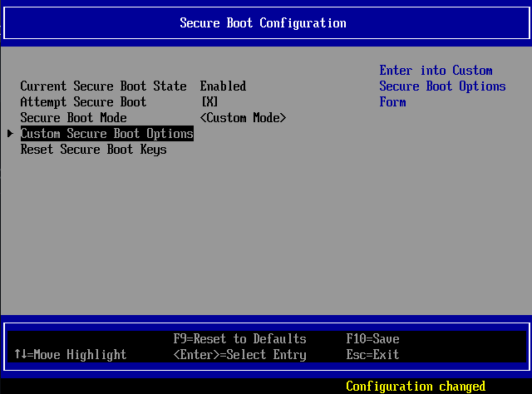Click the Enabled value of Secure Boot State
The image size is (532, 394).
tap(223, 86)
